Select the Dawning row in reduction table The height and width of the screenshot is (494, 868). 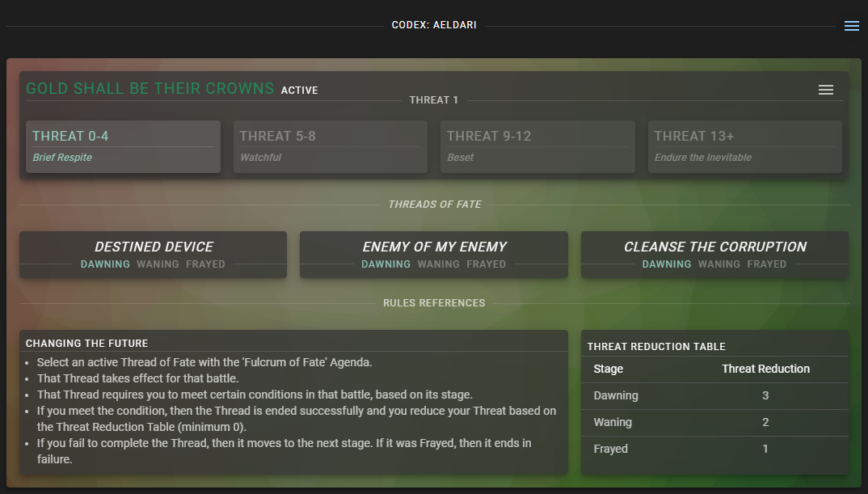point(714,395)
